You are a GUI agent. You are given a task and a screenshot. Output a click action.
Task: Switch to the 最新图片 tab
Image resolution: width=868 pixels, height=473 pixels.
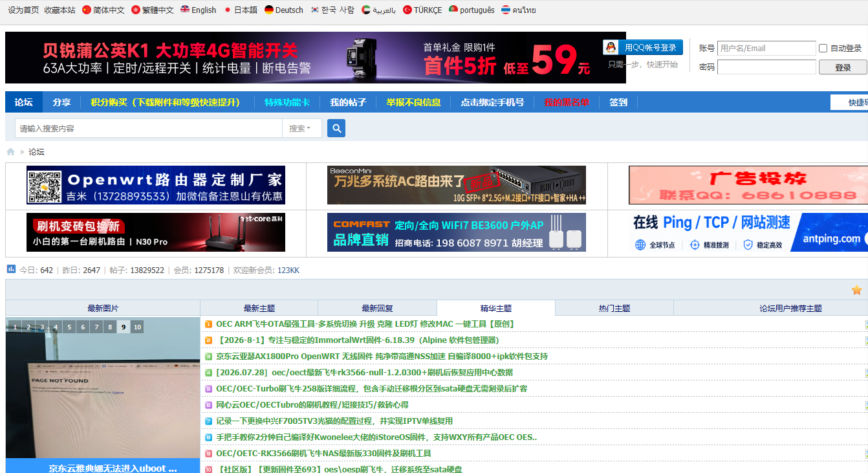103,309
